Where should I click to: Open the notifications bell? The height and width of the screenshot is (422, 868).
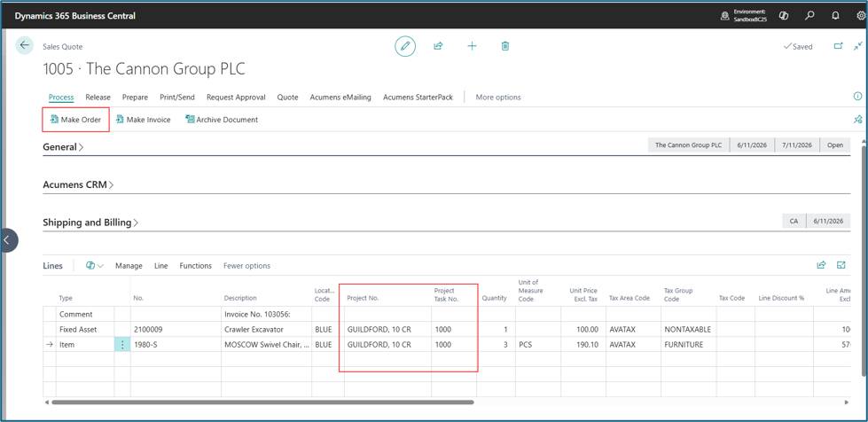pos(836,16)
